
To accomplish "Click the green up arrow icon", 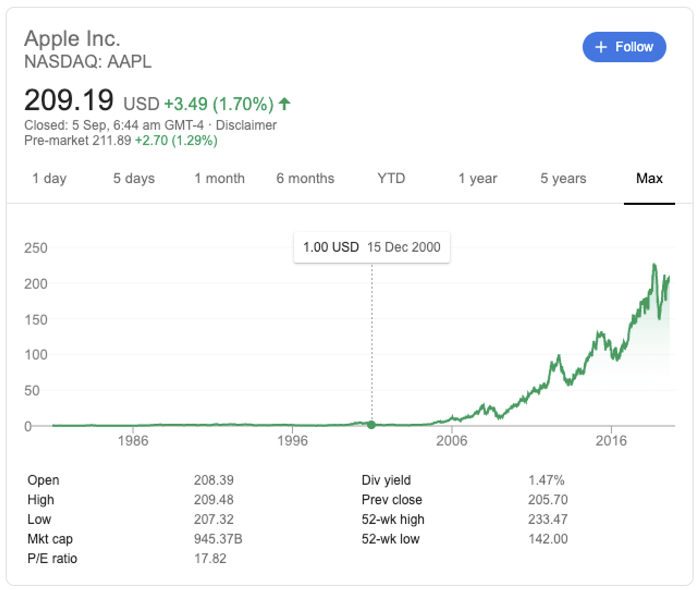I will point(284,104).
